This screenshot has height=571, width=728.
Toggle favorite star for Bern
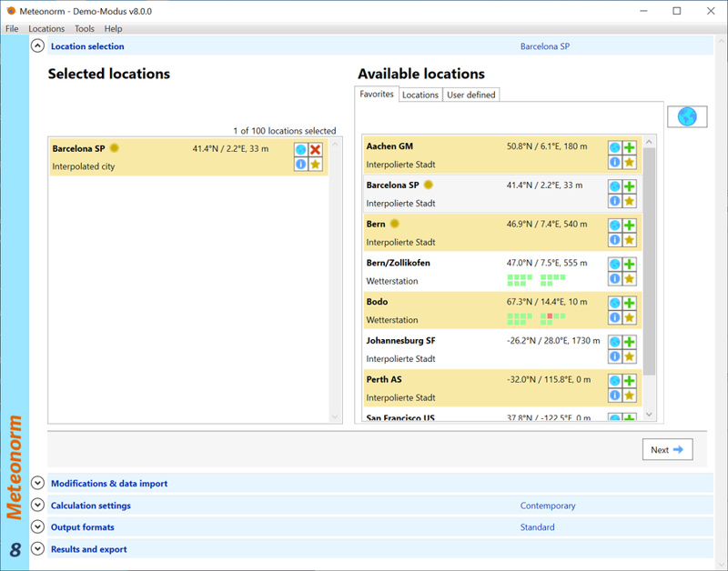pyautogui.click(x=629, y=240)
